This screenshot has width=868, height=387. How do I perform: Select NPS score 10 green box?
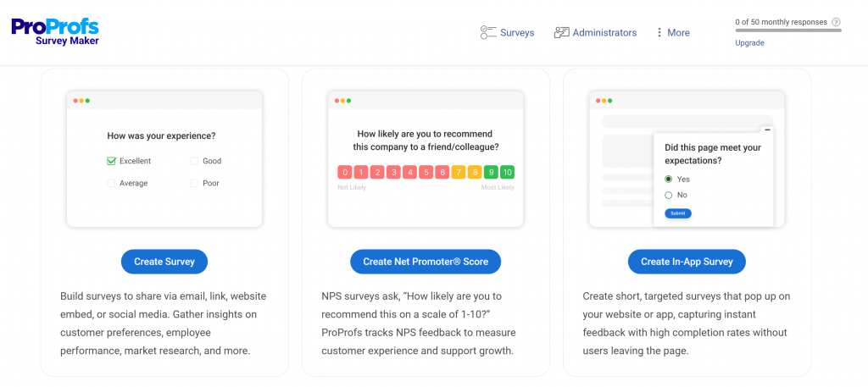507,172
